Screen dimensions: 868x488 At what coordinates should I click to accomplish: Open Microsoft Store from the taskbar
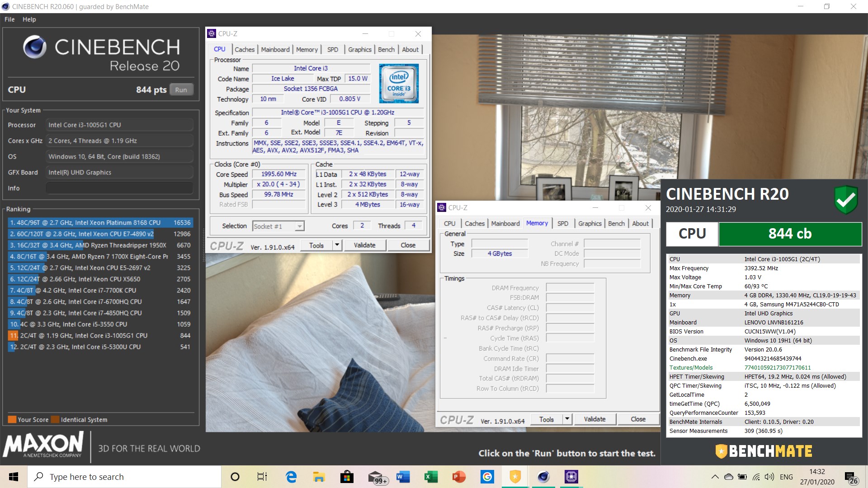coord(347,477)
